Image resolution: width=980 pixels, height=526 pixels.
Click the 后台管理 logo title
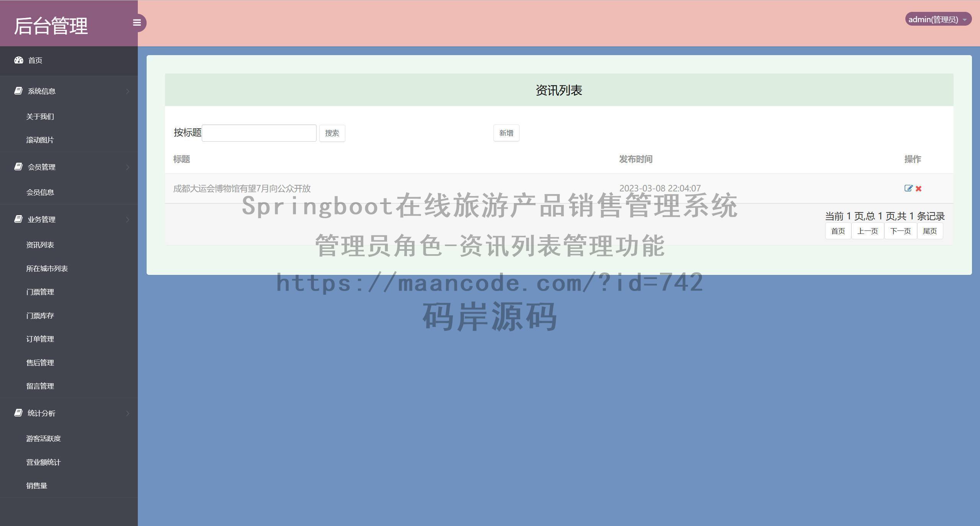(51, 26)
